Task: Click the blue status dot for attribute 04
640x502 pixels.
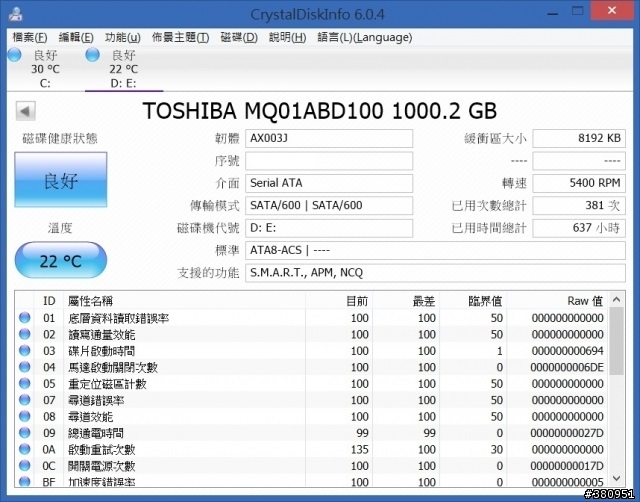Action: click(x=24, y=367)
